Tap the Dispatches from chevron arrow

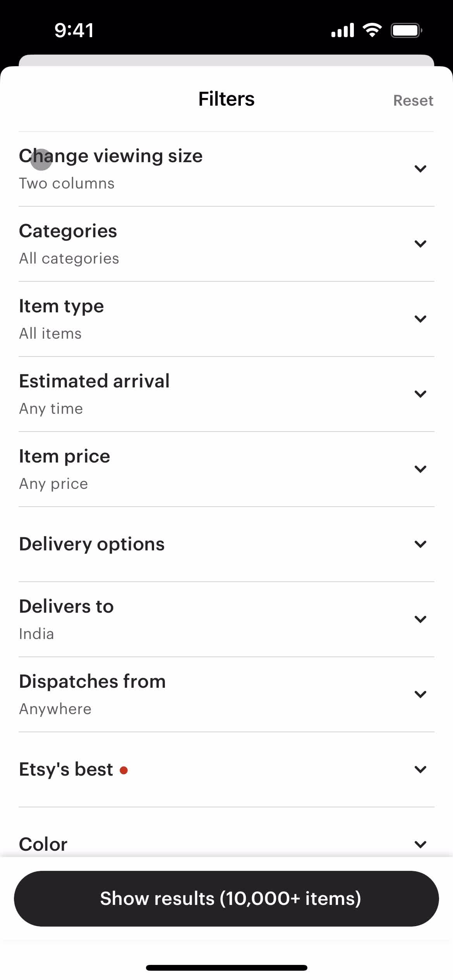[420, 694]
